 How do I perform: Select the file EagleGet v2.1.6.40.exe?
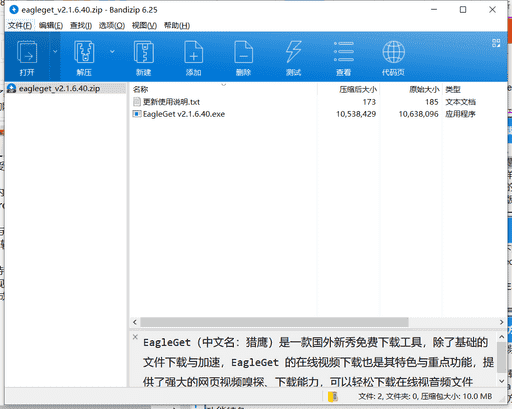coord(184,114)
